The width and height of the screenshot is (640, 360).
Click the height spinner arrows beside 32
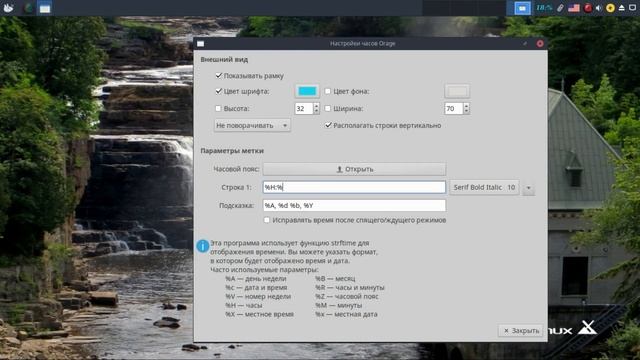pos(316,108)
